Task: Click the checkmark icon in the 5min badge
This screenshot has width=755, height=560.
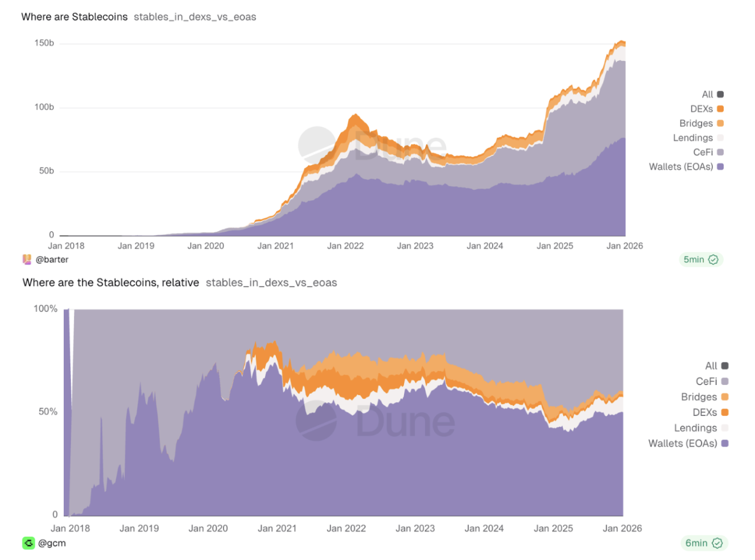Action: 713,259
